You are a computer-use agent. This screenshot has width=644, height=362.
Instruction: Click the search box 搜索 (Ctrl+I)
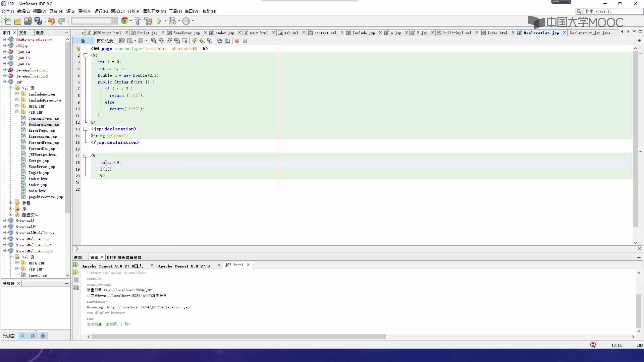(609, 11)
